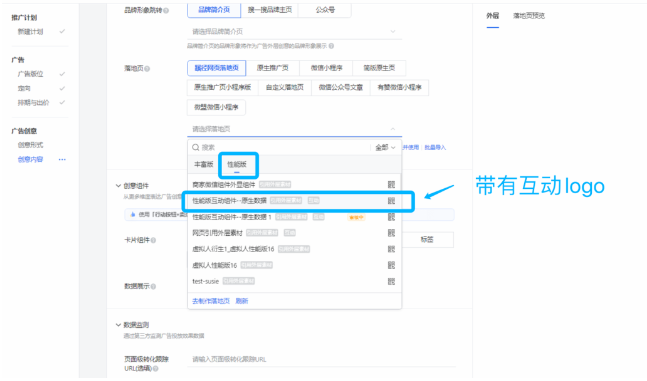The height and width of the screenshot is (381, 647).
Task: Switch to the 外层 preview tab
Action: tap(493, 16)
